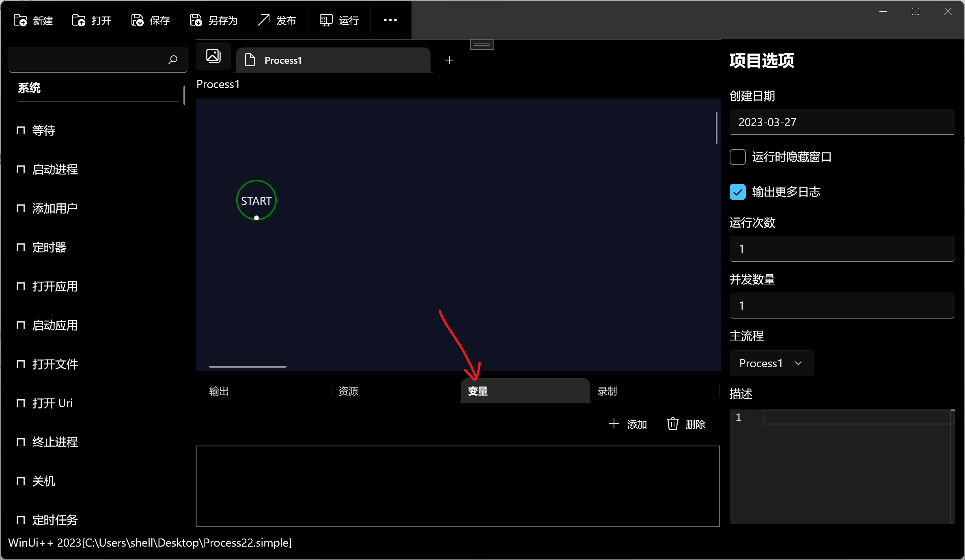Viewport: 965px width, 560px height.
Task: Switch to the 输出 tab
Action: tap(219, 391)
